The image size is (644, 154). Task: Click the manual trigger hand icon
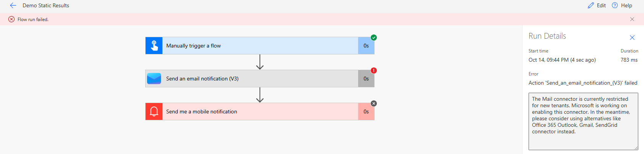154,46
